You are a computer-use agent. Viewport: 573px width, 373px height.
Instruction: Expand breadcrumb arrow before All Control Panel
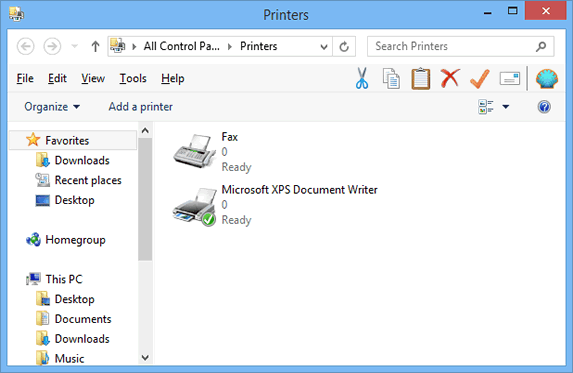coord(134,46)
